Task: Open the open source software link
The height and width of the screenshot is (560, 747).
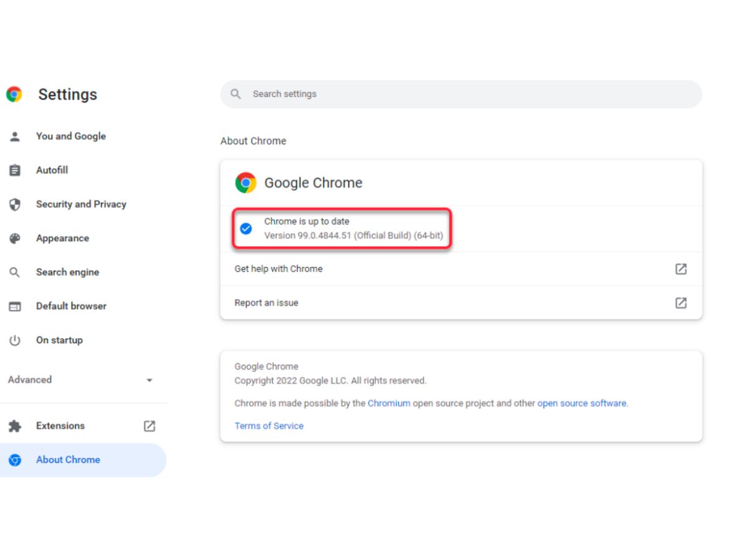Action: point(582,403)
